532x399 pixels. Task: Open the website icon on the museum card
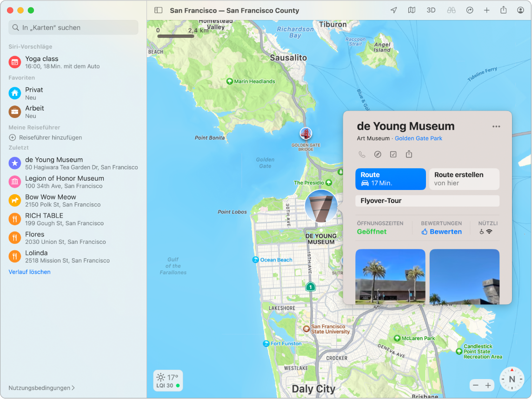coord(378,154)
